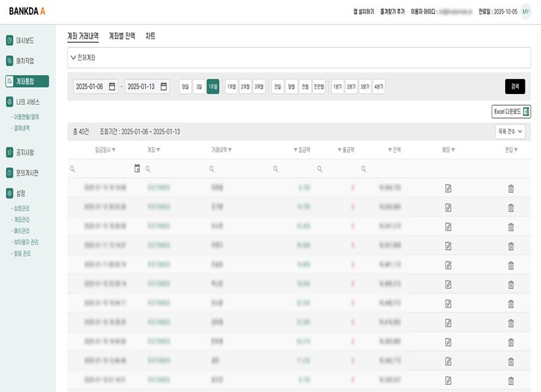The width and height of the screenshot is (541, 392).
Task: Select the 1주일 period button
Action: click(213, 87)
